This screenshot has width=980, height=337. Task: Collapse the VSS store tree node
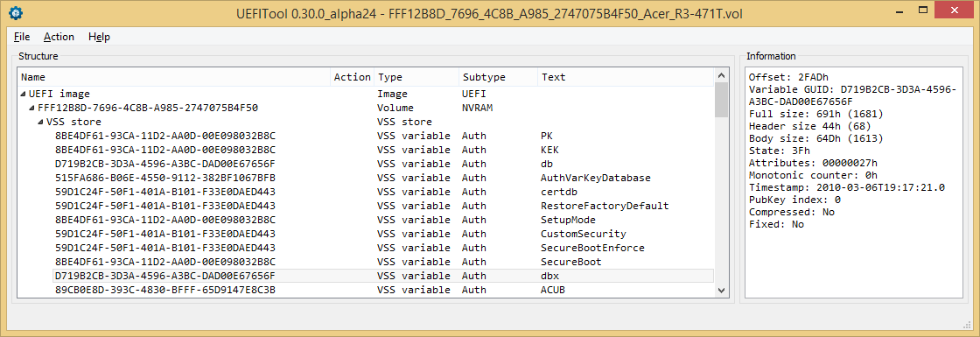(x=41, y=122)
